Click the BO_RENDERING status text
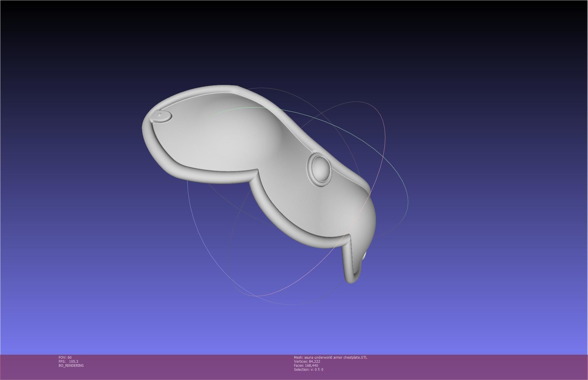The image size is (588, 380). (71, 365)
